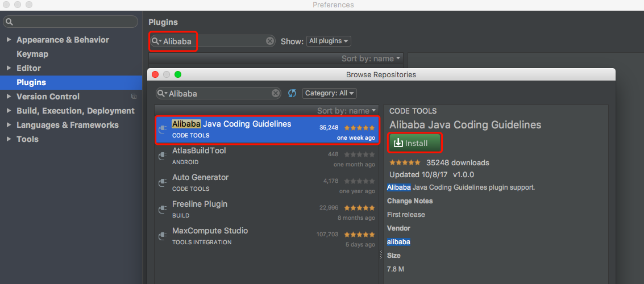Click star rating beside 35248 downloads
Screen dimensions: 644x284
(405, 162)
